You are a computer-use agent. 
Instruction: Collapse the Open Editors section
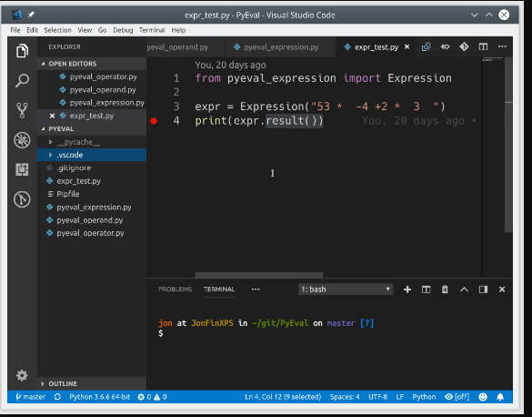[x=92, y=64]
